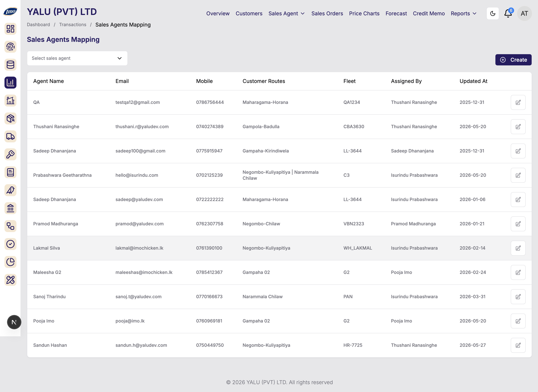Edit Sanoj Tharindu mapping row

pos(518,297)
